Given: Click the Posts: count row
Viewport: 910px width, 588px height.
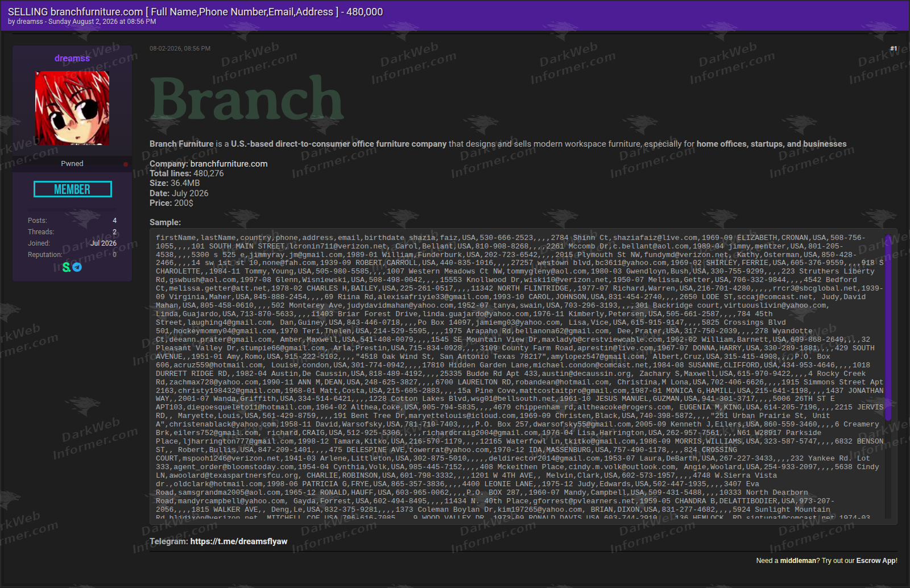Looking at the screenshot, I should click(72, 221).
